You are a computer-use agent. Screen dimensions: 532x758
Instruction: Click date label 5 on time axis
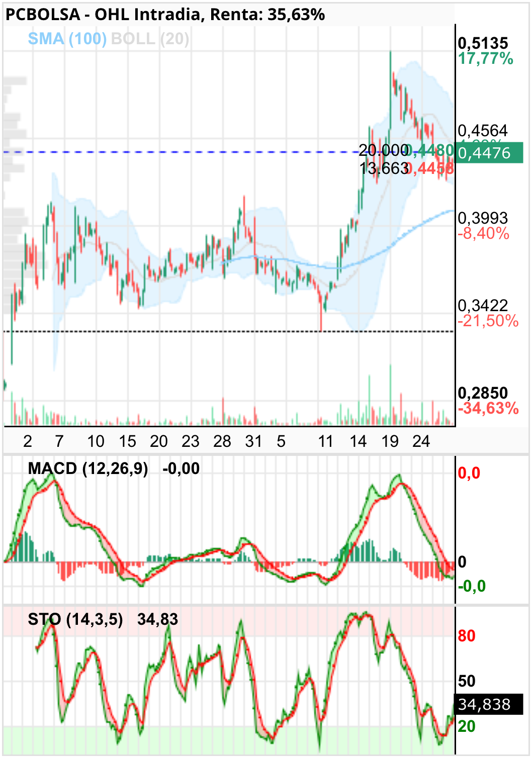[x=281, y=441]
